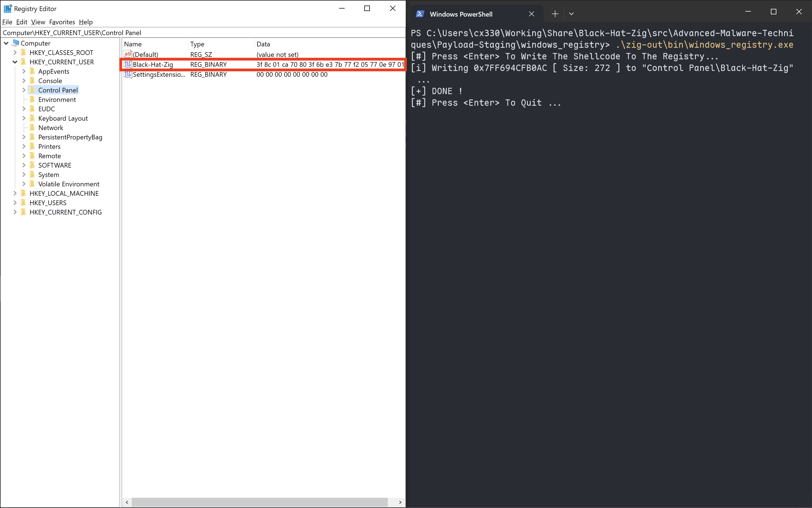
Task: Click the horizontal scrollbar thumb
Action: coord(260,502)
